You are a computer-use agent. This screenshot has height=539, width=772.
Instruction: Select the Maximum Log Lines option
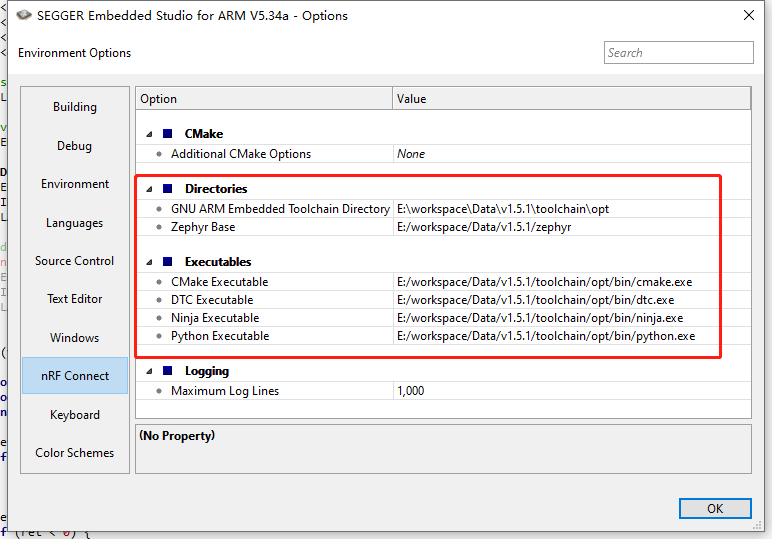(225, 391)
